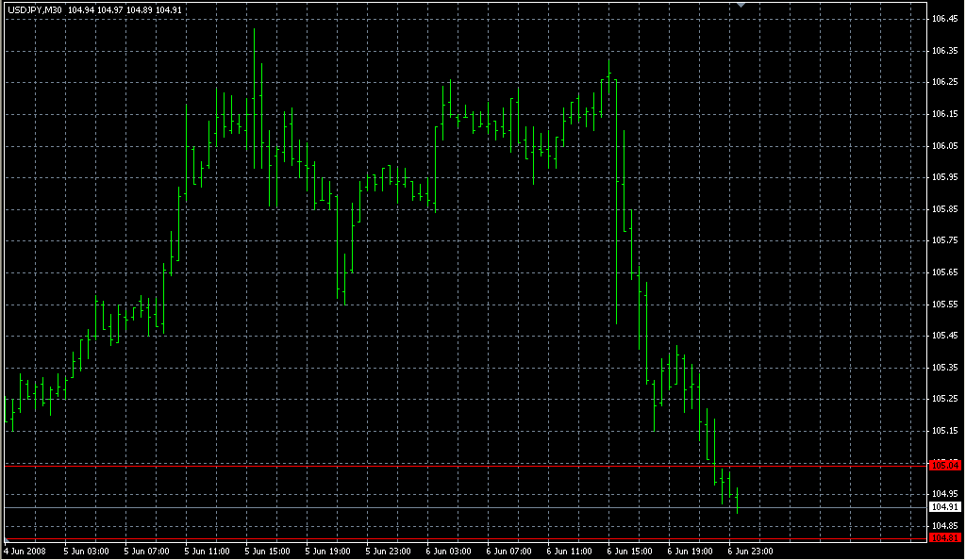Click the tallest price bar's peak
The height and width of the screenshot is (560, 966).
coord(254,30)
